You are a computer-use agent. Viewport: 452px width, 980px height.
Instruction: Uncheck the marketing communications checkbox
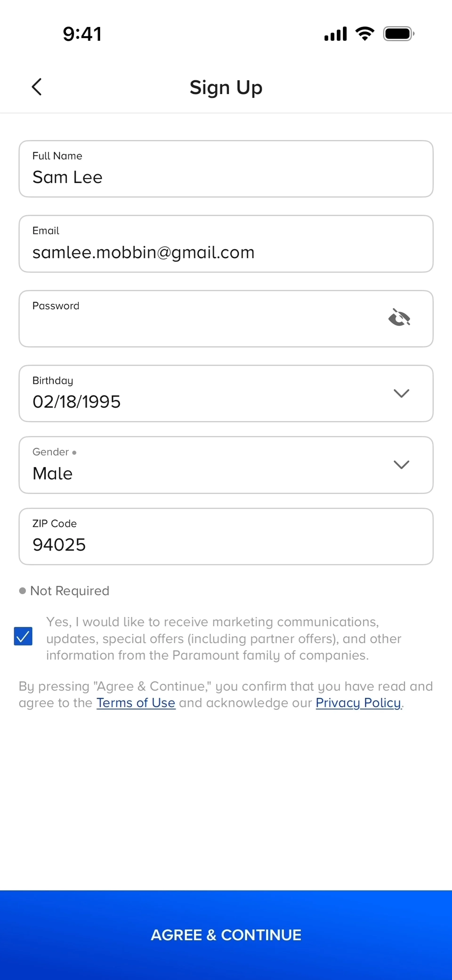pyautogui.click(x=23, y=636)
